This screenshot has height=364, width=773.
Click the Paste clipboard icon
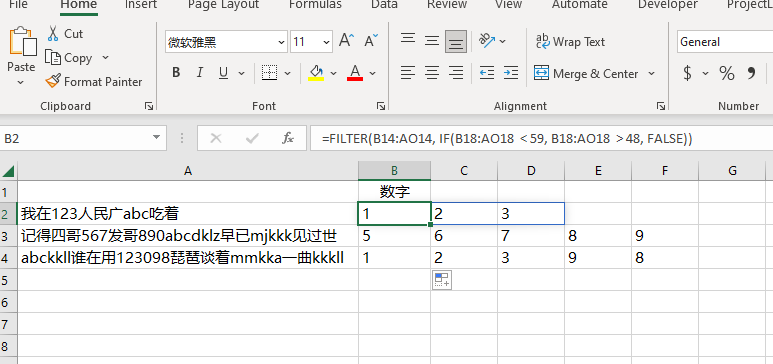click(x=22, y=41)
